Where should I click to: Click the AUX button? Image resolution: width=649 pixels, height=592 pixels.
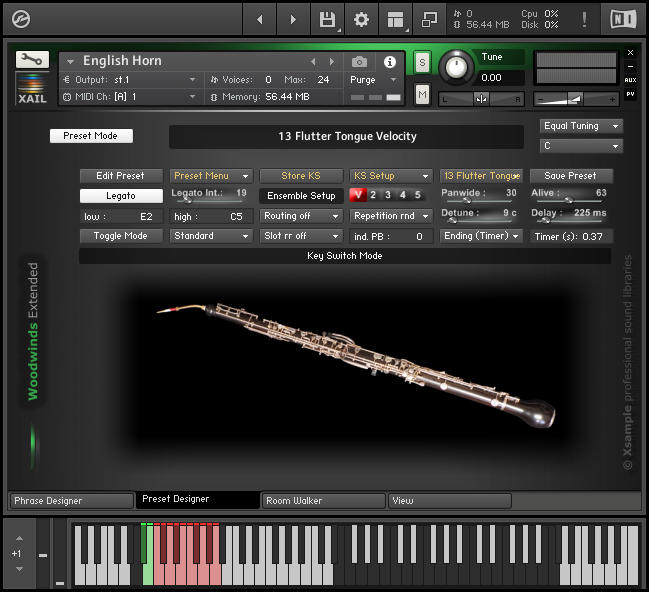click(x=630, y=80)
